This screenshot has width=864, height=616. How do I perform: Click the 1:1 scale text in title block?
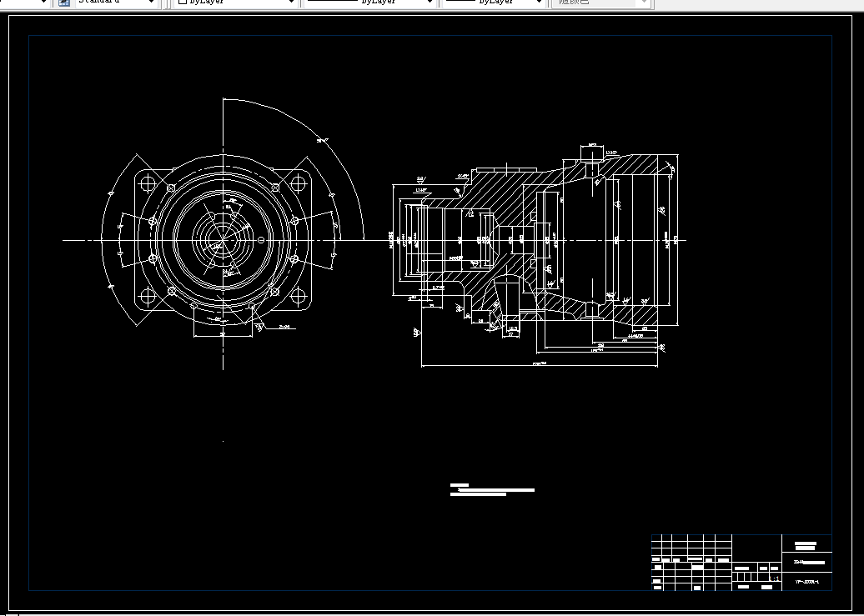(776, 579)
